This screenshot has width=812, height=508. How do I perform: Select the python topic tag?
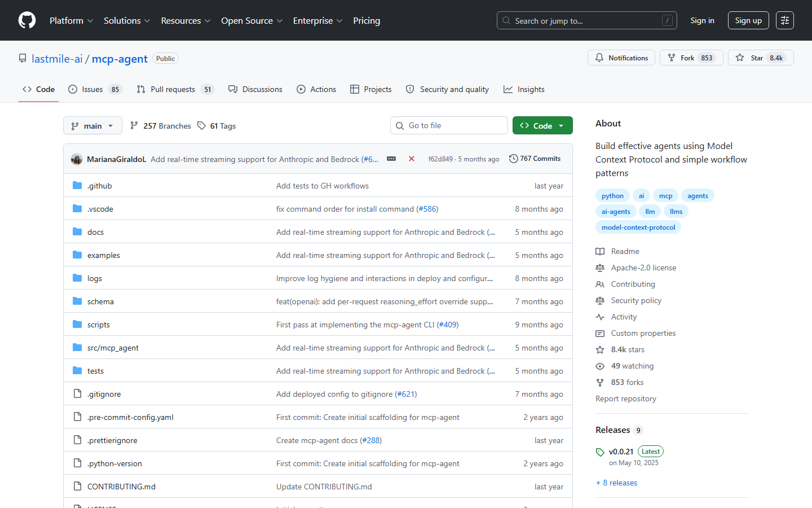click(612, 196)
